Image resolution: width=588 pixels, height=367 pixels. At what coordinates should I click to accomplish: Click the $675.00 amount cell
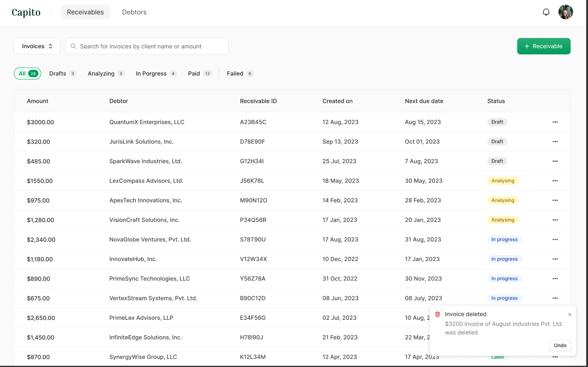[x=38, y=298]
